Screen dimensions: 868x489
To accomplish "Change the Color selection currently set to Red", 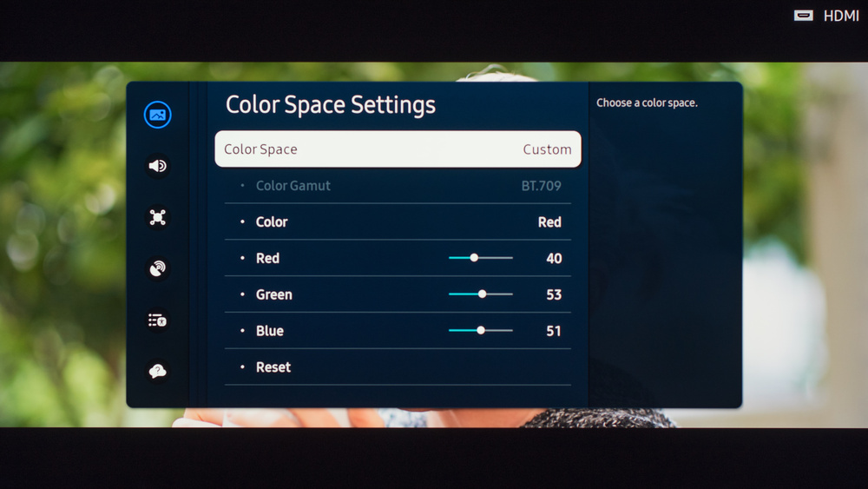I will click(549, 222).
